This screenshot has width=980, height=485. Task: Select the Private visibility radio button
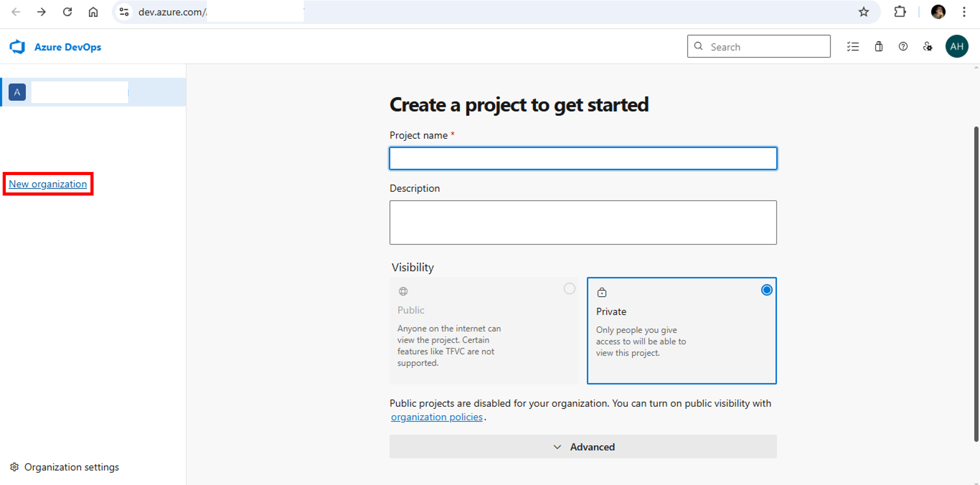pyautogui.click(x=767, y=290)
